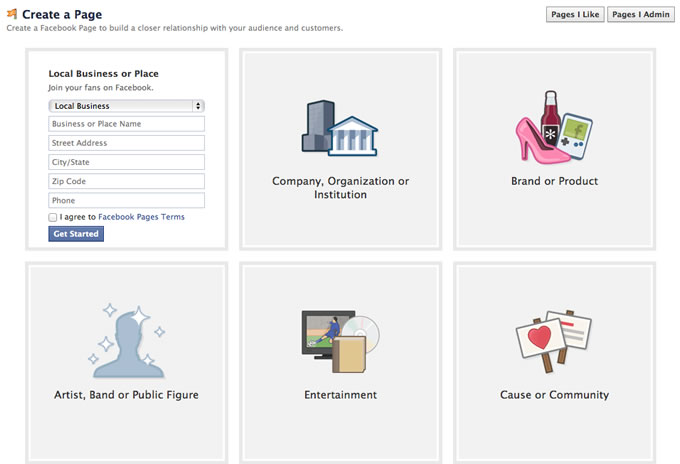The image size is (680, 464).
Task: Open the Pages I Admin button
Action: click(641, 14)
